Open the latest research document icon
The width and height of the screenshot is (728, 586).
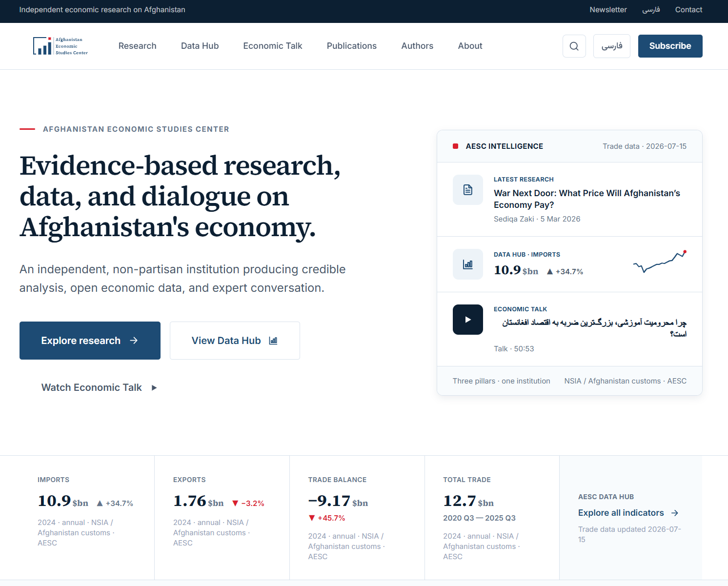click(x=468, y=190)
